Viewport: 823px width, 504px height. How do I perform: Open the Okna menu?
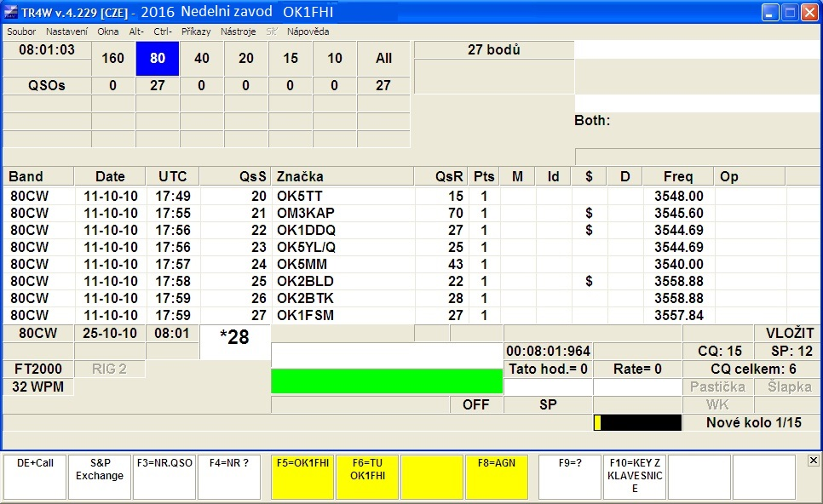(107, 31)
